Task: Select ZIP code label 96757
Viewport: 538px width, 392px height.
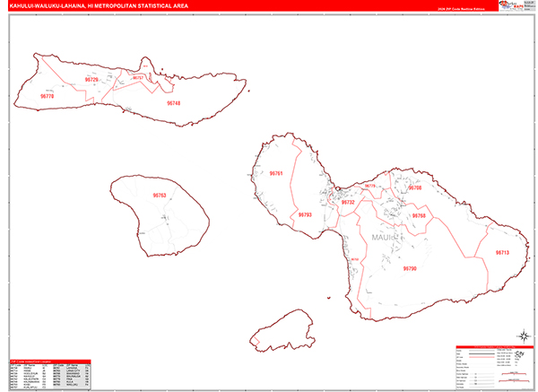Action: [x=138, y=78]
